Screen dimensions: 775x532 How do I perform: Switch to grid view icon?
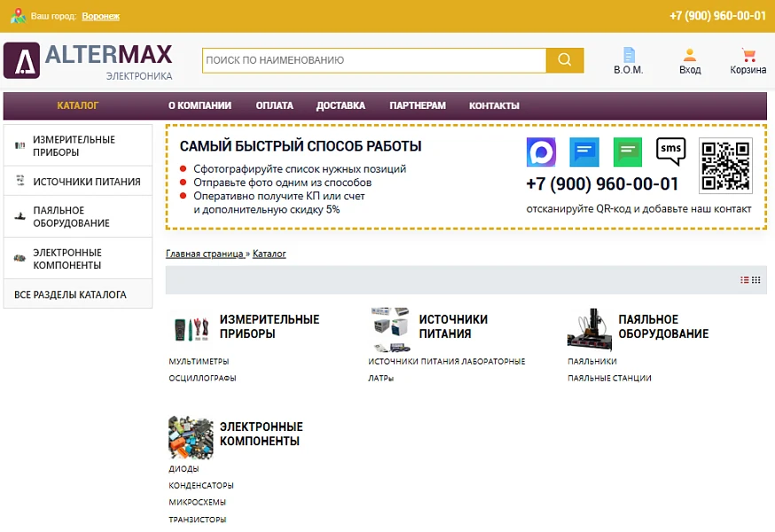[x=755, y=280]
